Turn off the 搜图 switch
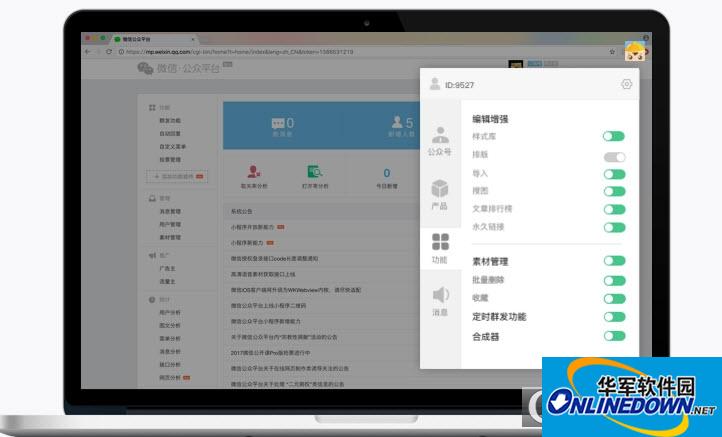 tap(614, 191)
